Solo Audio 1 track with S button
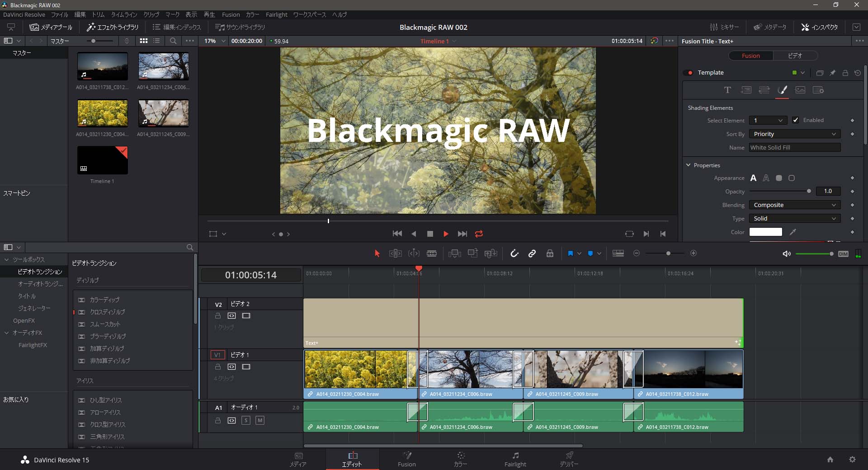Viewport: 868px width, 470px height. pos(246,420)
